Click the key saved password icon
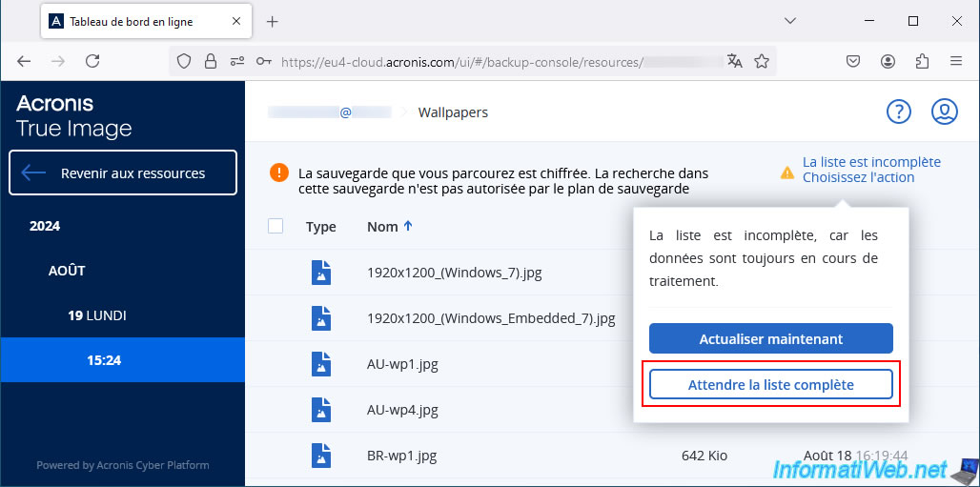Viewport: 980px width, 487px height. [x=264, y=61]
